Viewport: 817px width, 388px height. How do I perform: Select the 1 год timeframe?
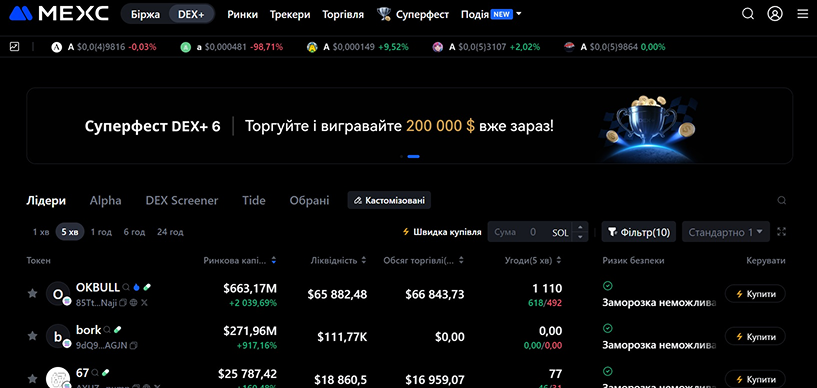[101, 232]
